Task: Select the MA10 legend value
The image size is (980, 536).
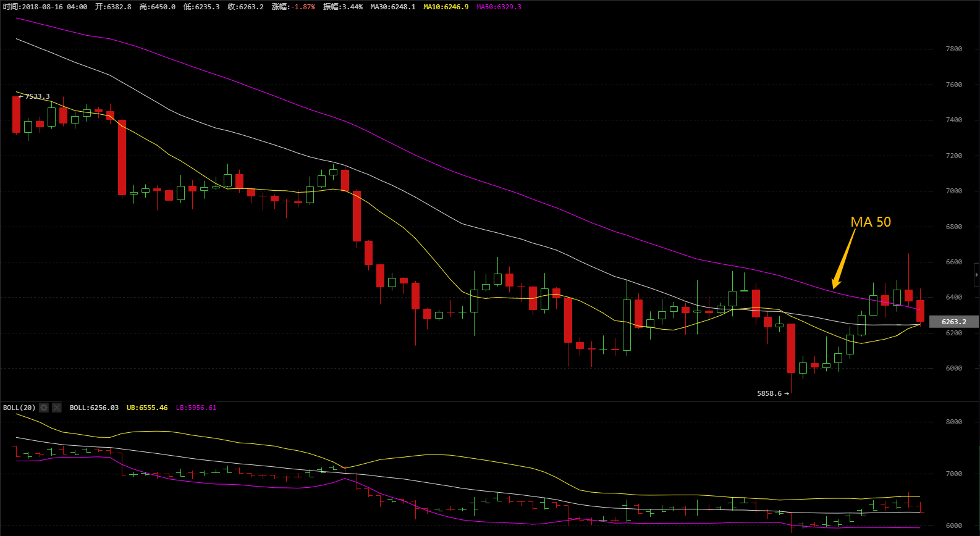Action: (x=446, y=7)
